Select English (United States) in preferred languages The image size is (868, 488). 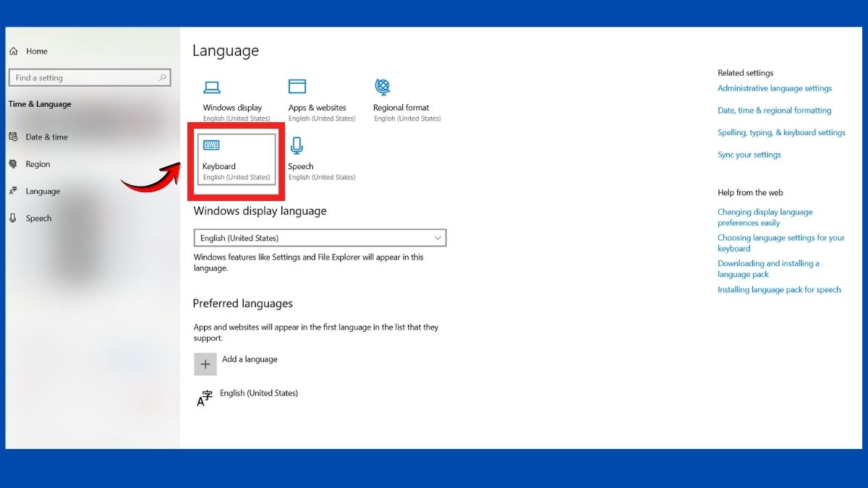click(x=259, y=393)
